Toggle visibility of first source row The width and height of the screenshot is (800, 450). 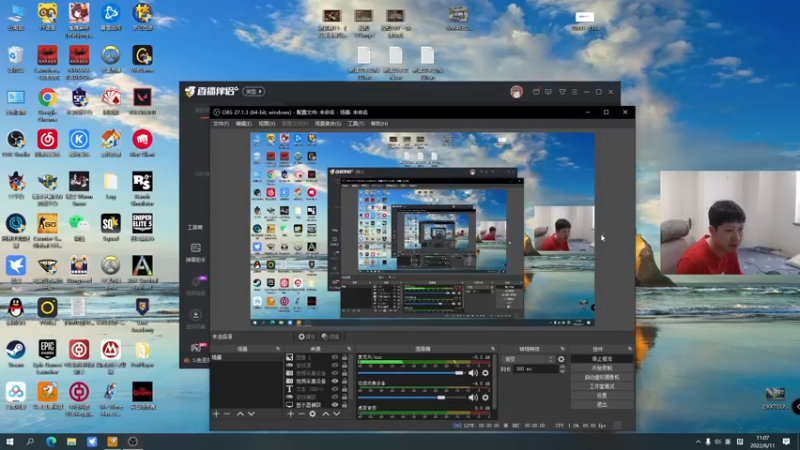point(335,358)
